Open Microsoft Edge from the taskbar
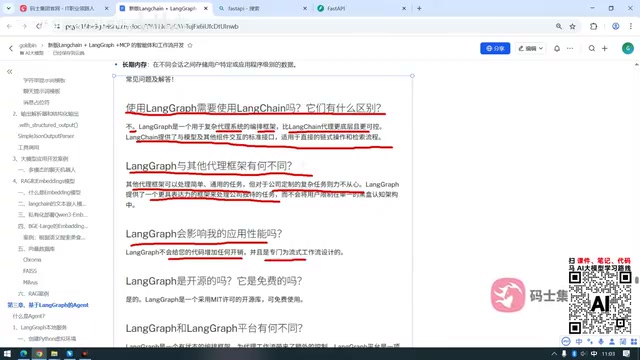This screenshot has height=360, width=640. pos(23,353)
